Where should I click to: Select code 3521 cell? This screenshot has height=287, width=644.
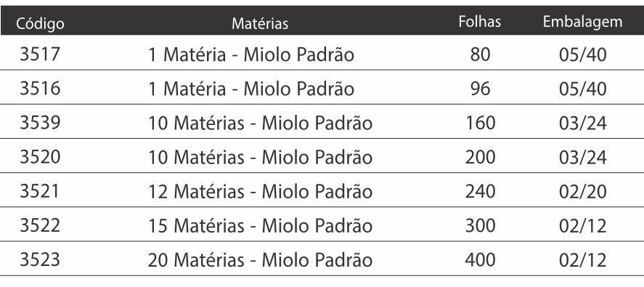pos(39,191)
